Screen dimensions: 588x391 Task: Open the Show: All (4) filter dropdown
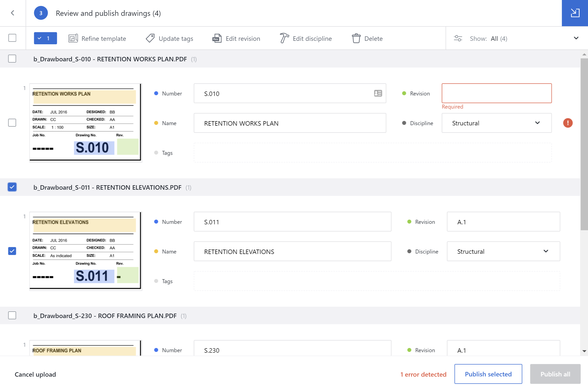point(516,38)
